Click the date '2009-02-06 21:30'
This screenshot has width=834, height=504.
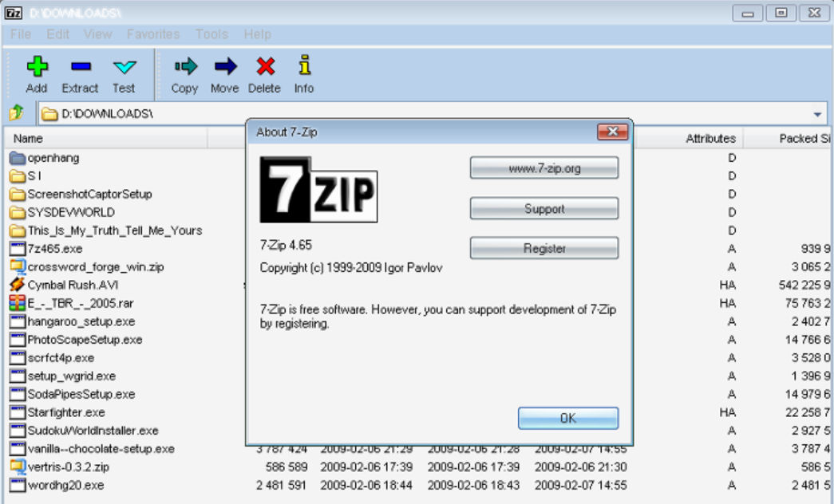click(581, 467)
